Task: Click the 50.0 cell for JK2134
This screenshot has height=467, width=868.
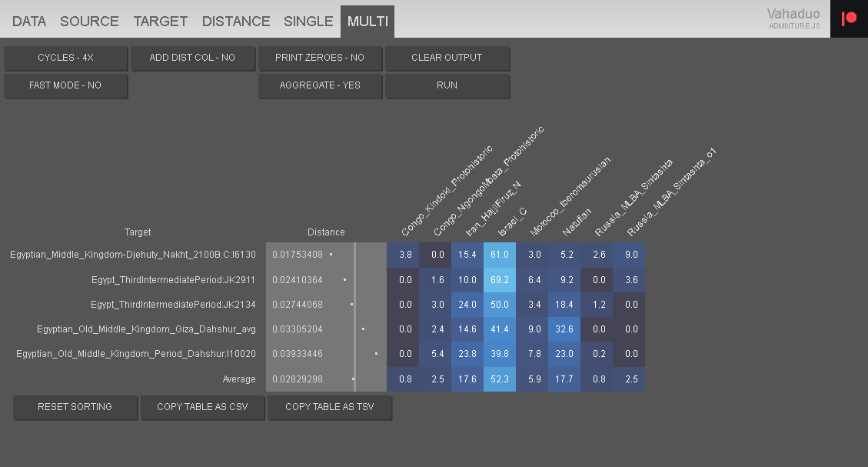Action: (x=499, y=305)
